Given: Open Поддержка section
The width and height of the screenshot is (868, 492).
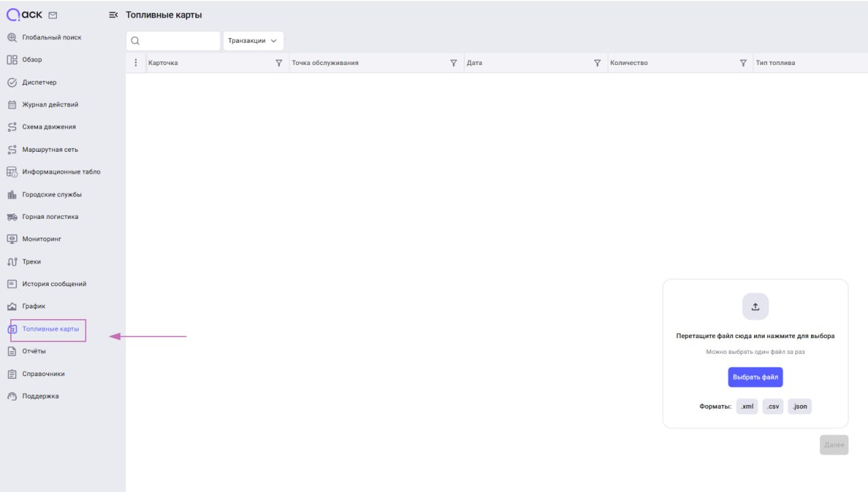Looking at the screenshot, I should (x=41, y=396).
